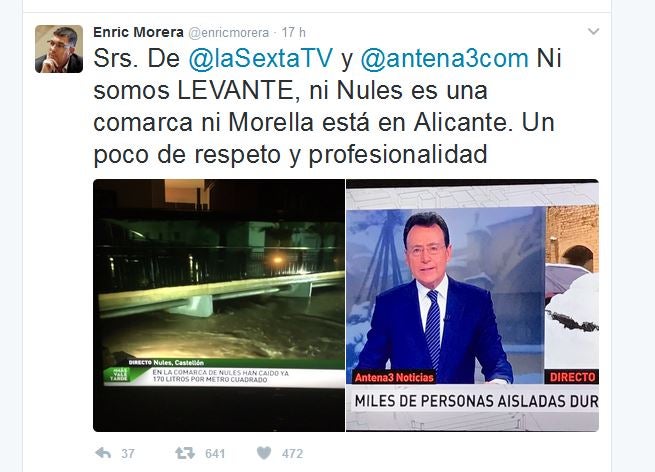This screenshot has width=655, height=472.
Task: Click the Antena3 Noticias logo banner
Action: [394, 377]
